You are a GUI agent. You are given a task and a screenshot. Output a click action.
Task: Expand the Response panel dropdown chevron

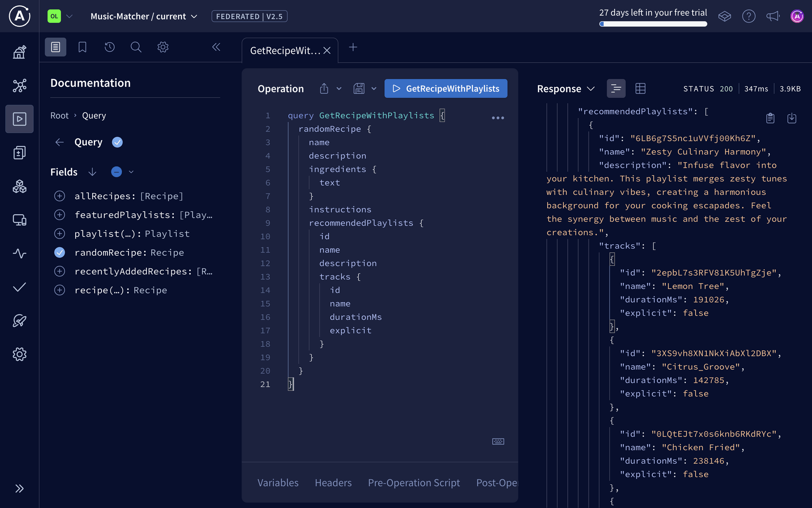click(591, 88)
